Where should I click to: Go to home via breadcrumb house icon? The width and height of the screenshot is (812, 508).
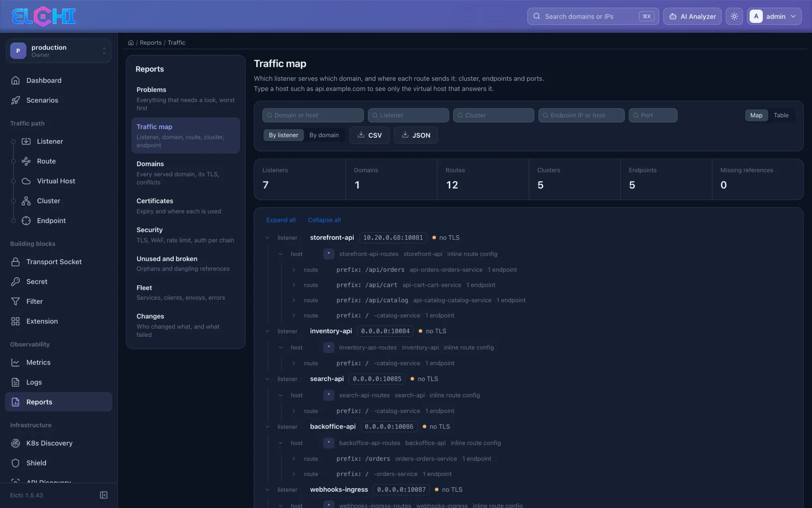tap(131, 42)
